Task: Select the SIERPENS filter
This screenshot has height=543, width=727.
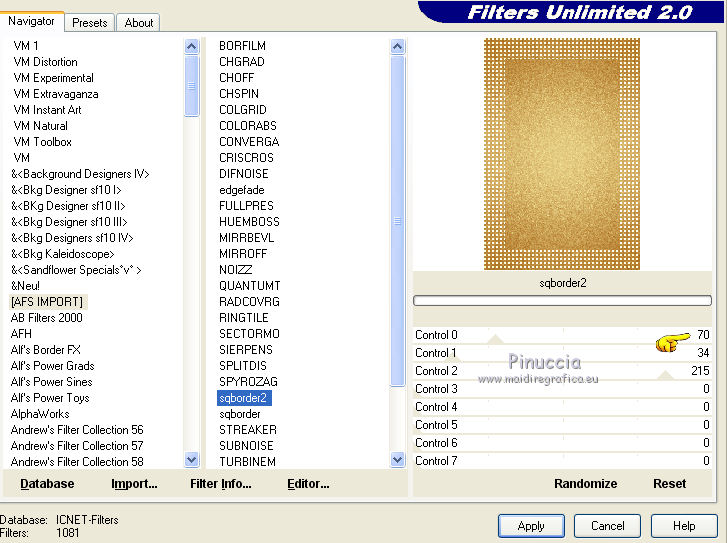Action: (246, 350)
